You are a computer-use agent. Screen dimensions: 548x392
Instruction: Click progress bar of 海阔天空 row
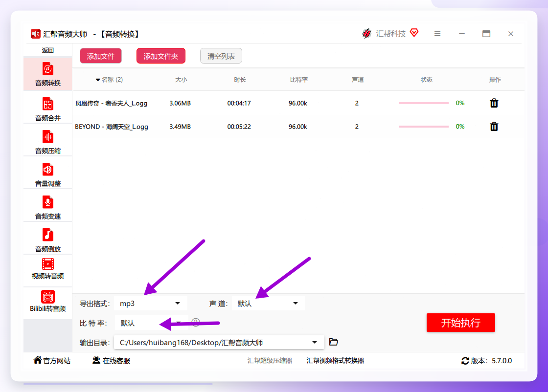pos(424,127)
